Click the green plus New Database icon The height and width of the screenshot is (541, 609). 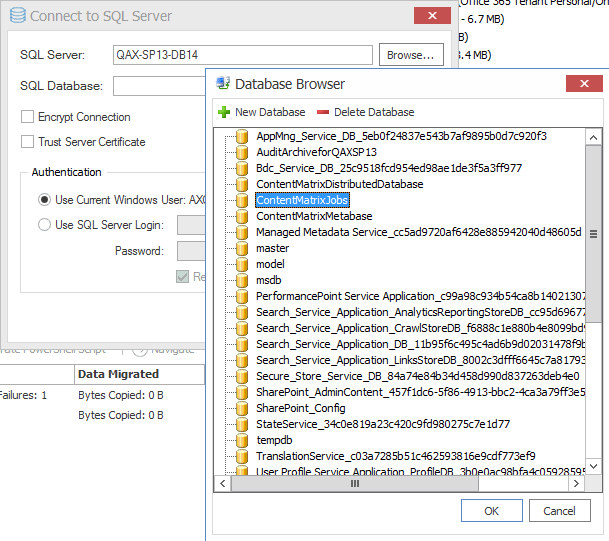click(224, 112)
